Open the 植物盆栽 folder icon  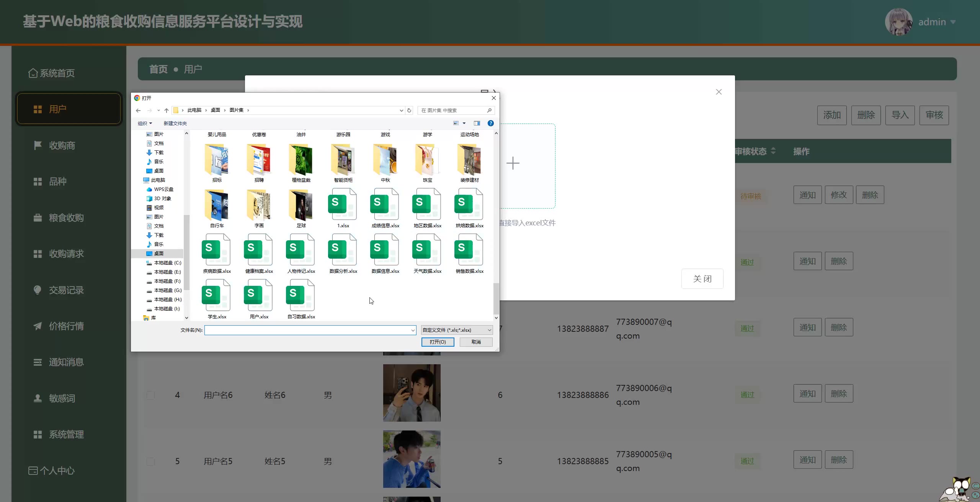pos(301,159)
